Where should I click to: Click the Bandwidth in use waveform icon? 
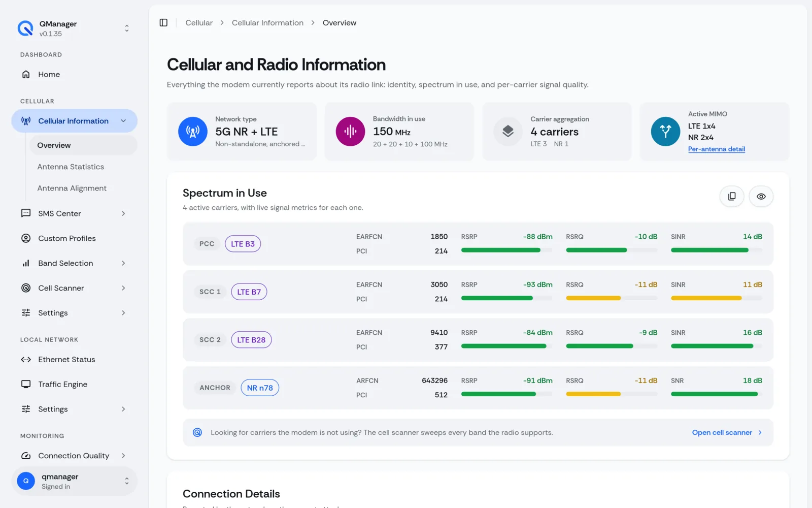(350, 132)
